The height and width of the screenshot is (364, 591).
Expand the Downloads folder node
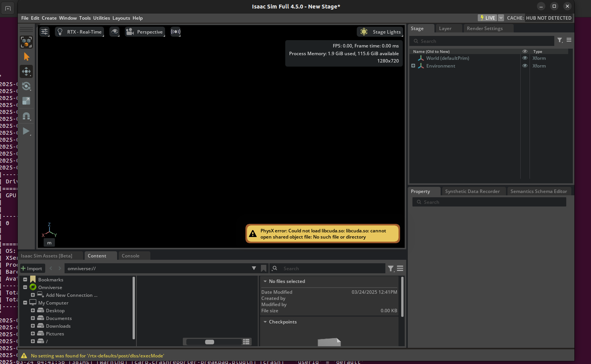tap(33, 326)
